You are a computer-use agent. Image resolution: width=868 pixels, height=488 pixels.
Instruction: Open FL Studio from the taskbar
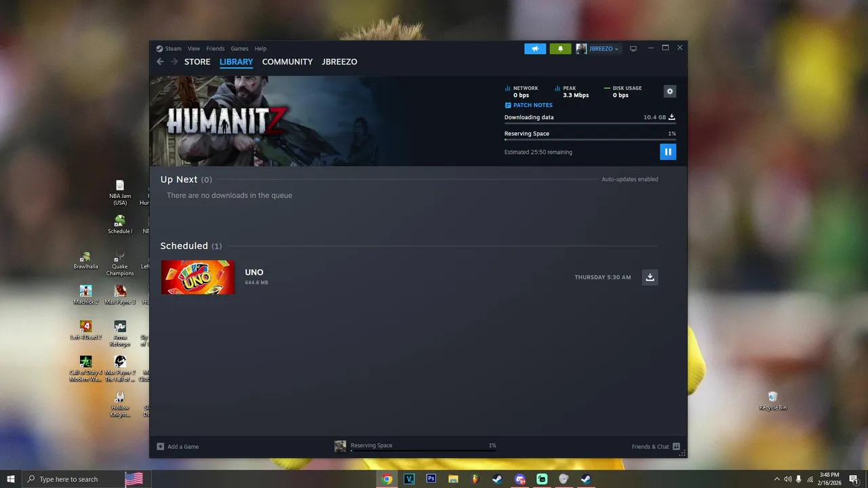click(x=475, y=479)
